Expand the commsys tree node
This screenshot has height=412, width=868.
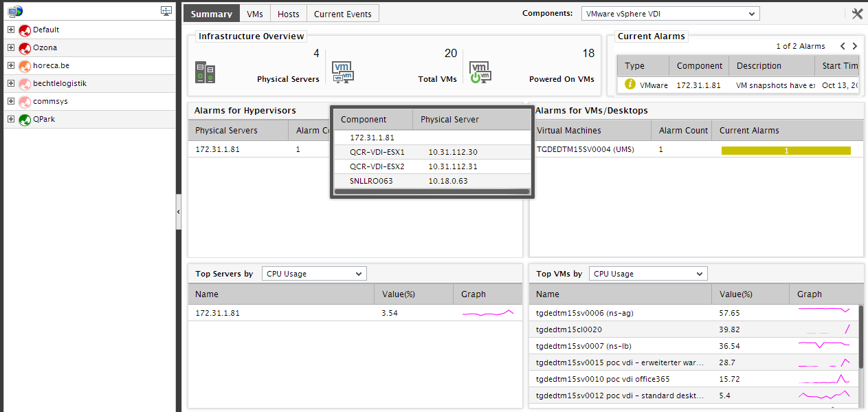tap(11, 102)
